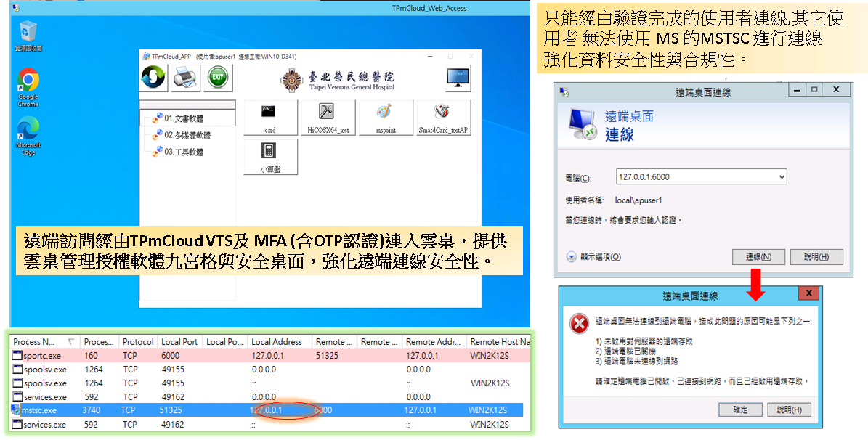This screenshot has height=440, width=868.
Task: Click the monitor icon in TPmCloud_APP
Action: 458,78
